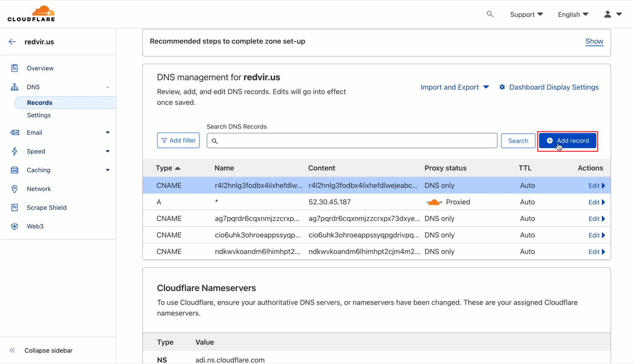
Task: Click Show link for recommended steps
Action: click(x=594, y=41)
